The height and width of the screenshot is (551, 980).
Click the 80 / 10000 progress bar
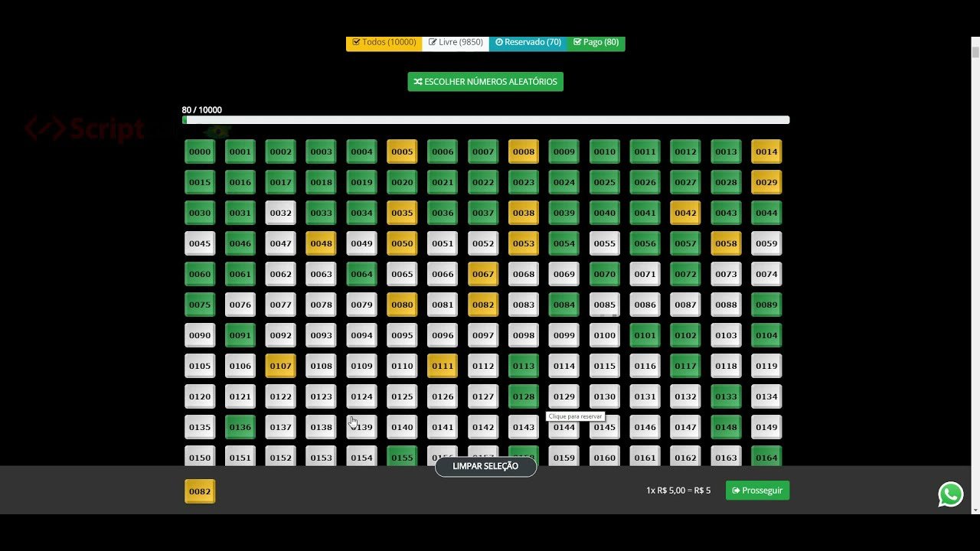tap(485, 120)
